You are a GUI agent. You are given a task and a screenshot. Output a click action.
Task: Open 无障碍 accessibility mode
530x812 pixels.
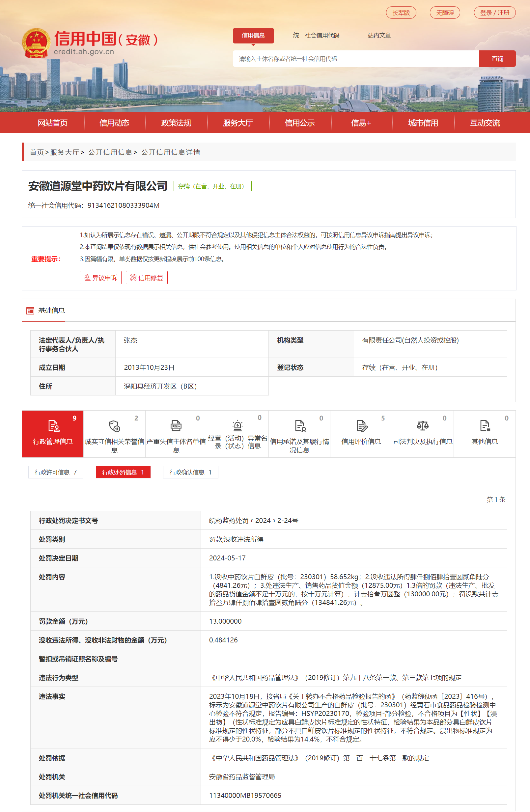tap(445, 13)
